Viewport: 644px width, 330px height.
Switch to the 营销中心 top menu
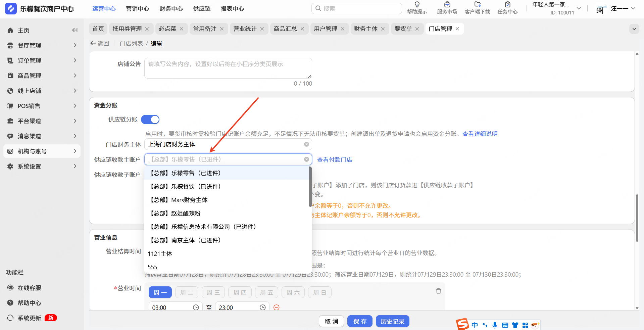(138, 9)
